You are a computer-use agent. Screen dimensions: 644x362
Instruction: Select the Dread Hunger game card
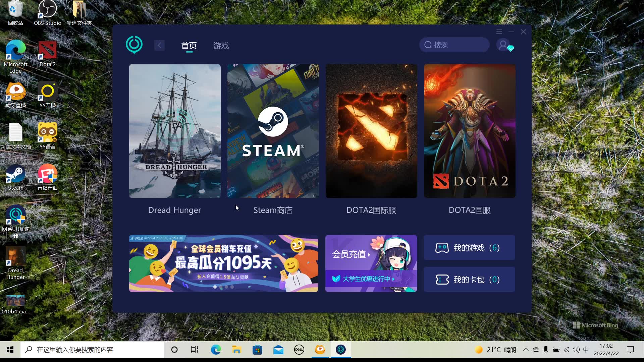[x=175, y=131]
